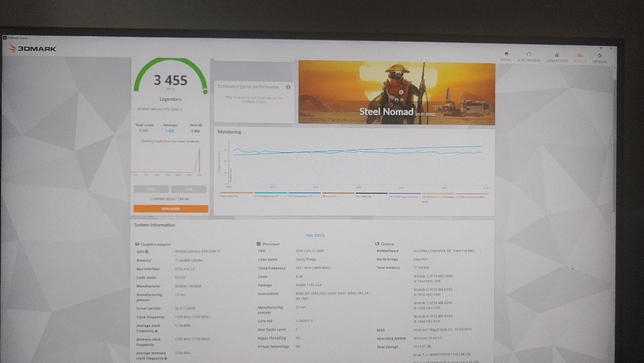Toggle the purple CPU Clock Frequency legend
The height and width of the screenshot is (363, 644).
(405, 195)
